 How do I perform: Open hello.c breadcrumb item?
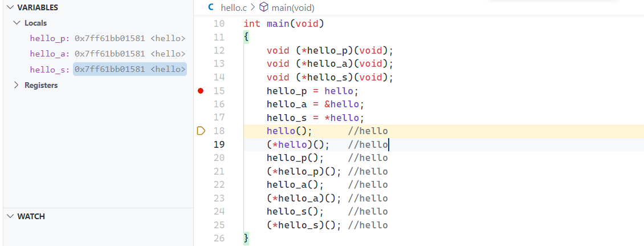click(234, 7)
